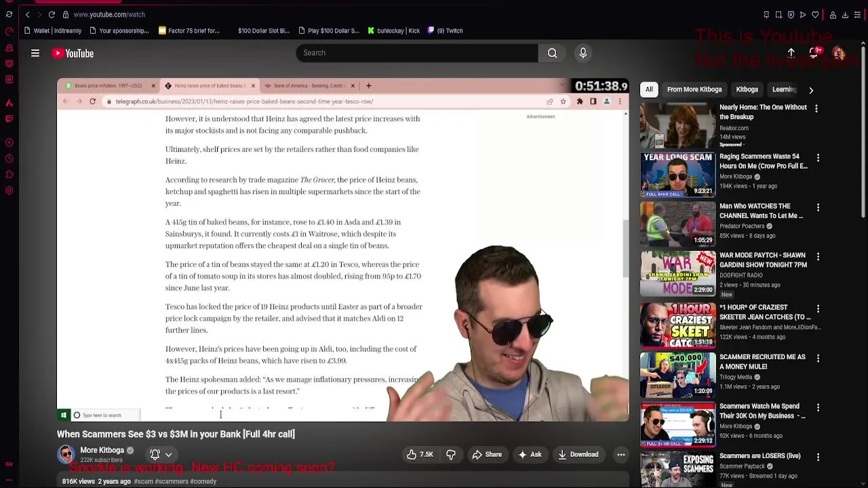Screen dimensions: 868x488
Task: Start voice search with the microphone
Action: (x=583, y=53)
